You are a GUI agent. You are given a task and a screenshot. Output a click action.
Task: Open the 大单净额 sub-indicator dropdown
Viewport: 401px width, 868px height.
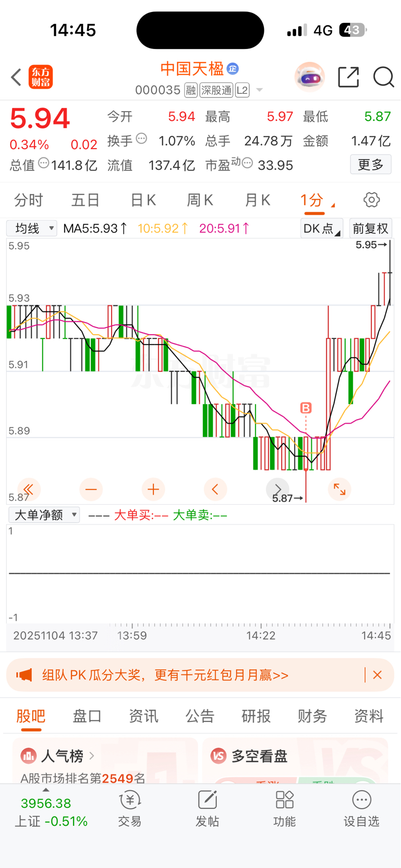tap(44, 515)
